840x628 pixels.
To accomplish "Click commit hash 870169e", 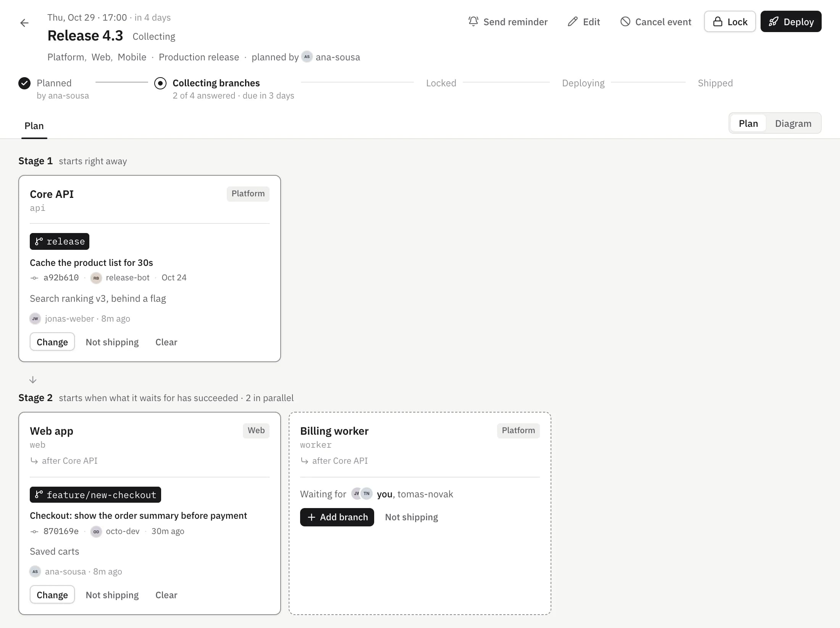I will pyautogui.click(x=61, y=531).
